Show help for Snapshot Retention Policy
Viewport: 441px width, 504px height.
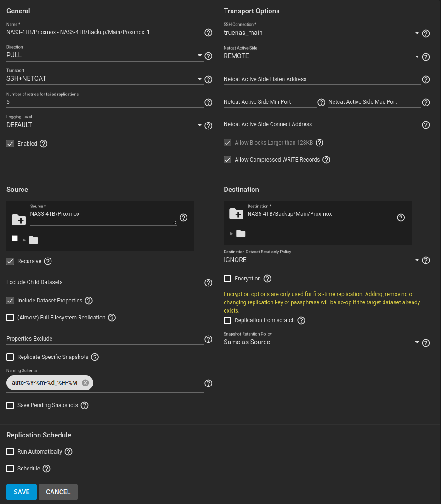[x=426, y=343]
